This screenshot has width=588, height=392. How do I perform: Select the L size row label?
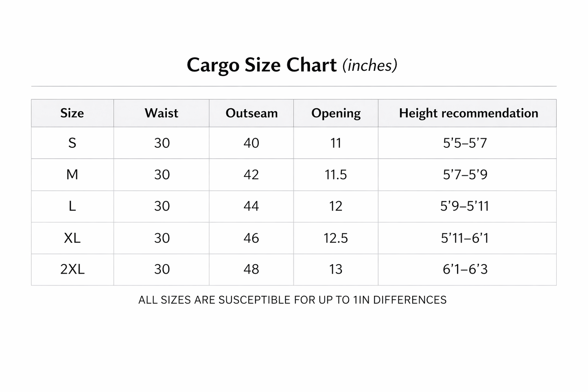(72, 206)
